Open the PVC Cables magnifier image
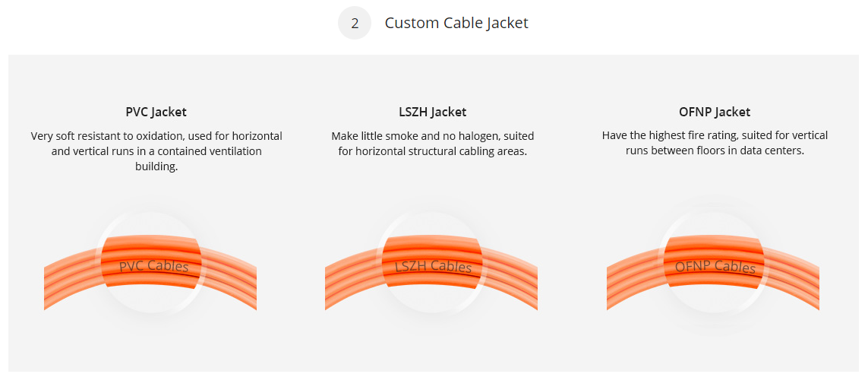The height and width of the screenshot is (377, 868). [152, 263]
